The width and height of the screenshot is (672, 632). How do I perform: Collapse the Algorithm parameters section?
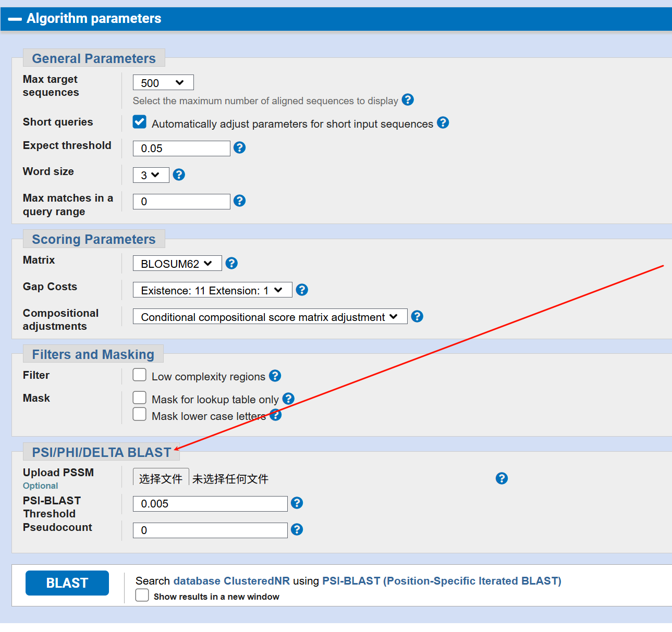click(15, 19)
